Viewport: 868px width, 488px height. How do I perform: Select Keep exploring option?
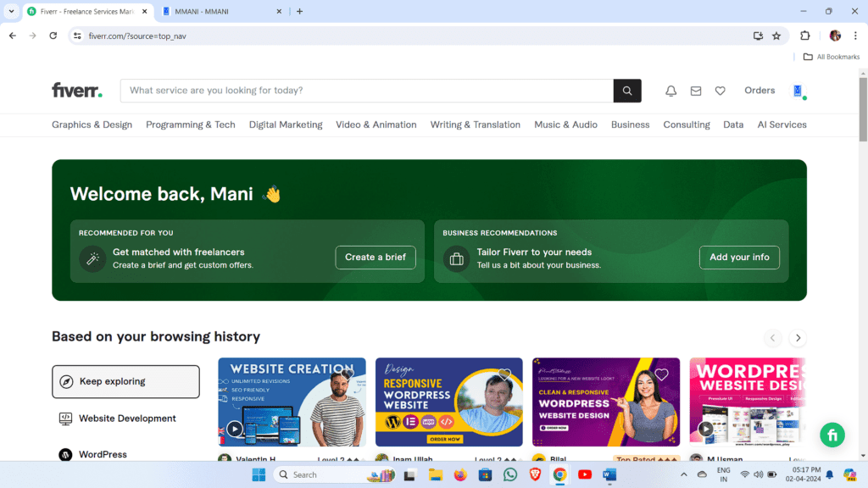[125, 381]
